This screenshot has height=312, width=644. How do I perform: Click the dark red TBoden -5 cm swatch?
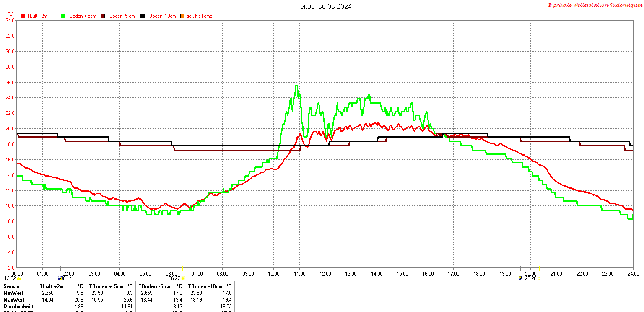(x=103, y=16)
